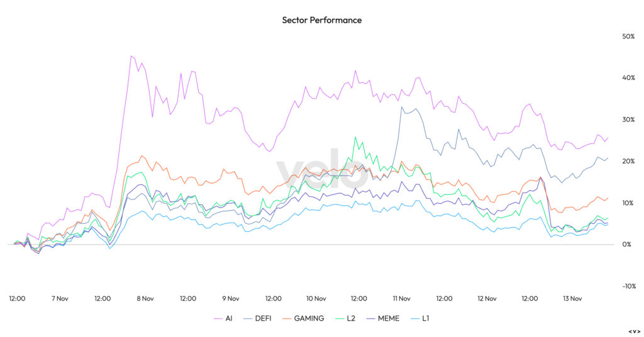Viewport: 644px width, 337px height.
Task: Click the Sector Performance chart title
Action: [322, 20]
